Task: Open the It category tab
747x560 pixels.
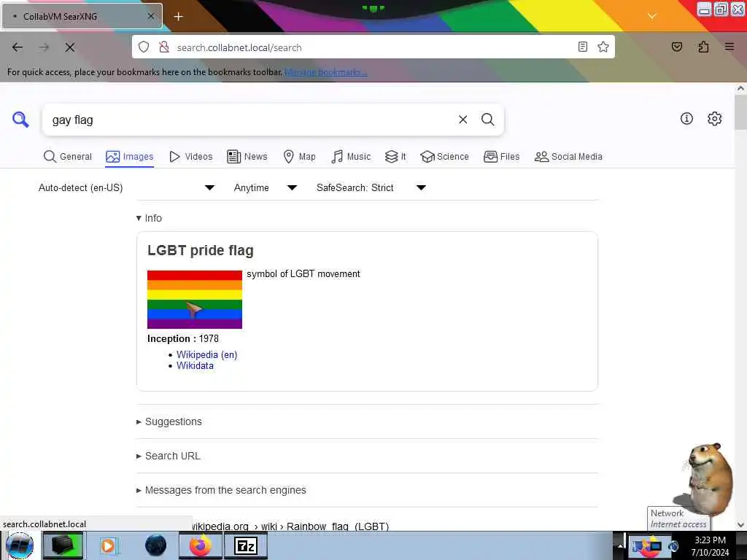Action: coord(395,157)
